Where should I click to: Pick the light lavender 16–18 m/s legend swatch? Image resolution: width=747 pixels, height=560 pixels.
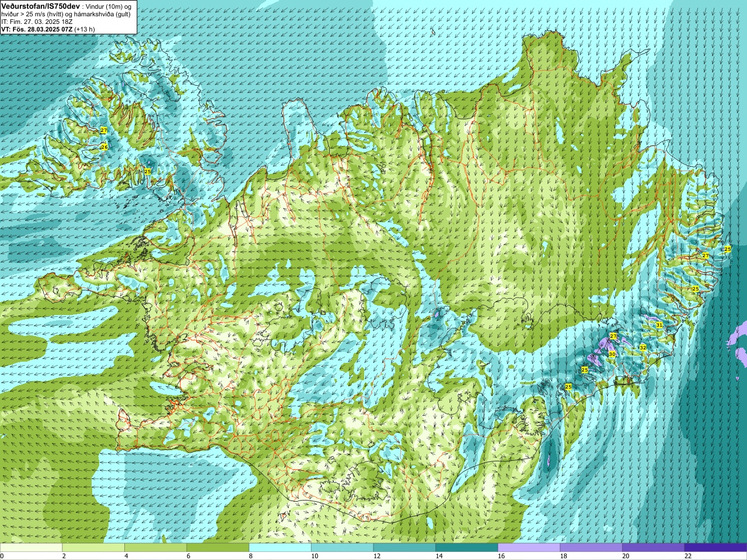[x=529, y=548]
